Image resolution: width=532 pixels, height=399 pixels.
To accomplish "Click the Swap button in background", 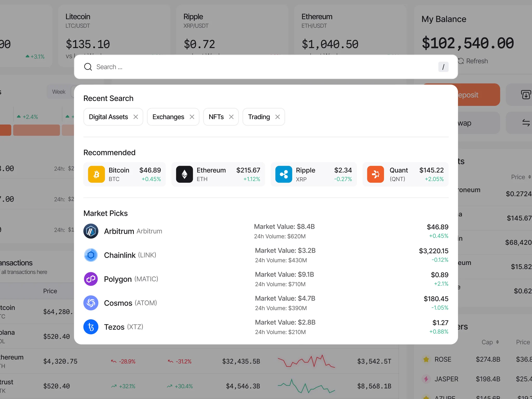I will pos(478,123).
